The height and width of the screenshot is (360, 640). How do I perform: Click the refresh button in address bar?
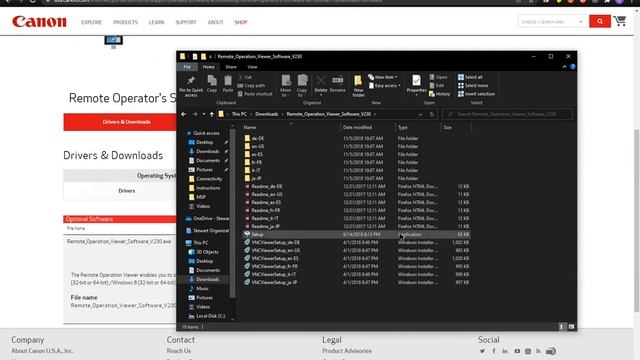[432, 114]
